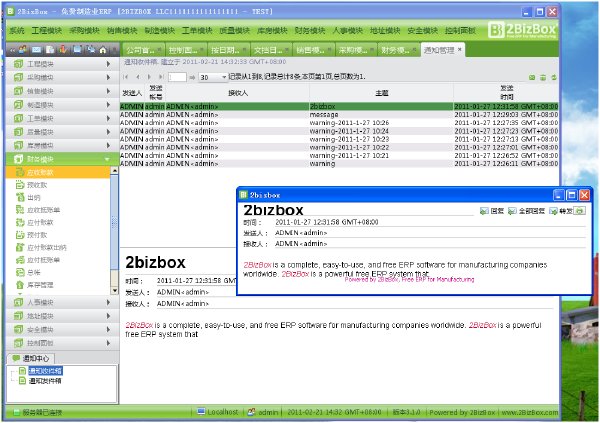Click sidebar scrollbar down arrow
Image resolution: width=600 pixels, height=423 pixels.
click(114, 290)
